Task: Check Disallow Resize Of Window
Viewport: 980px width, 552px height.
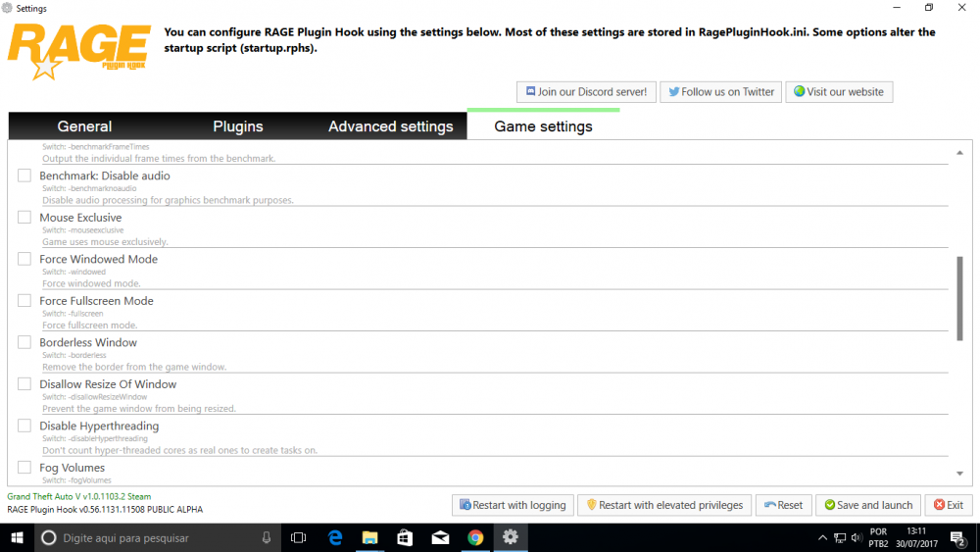Action: pyautogui.click(x=24, y=383)
